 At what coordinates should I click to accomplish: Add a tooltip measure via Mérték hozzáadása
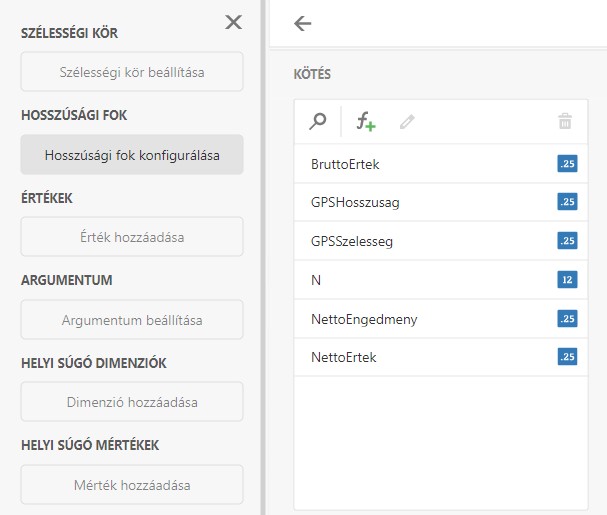coord(132,485)
